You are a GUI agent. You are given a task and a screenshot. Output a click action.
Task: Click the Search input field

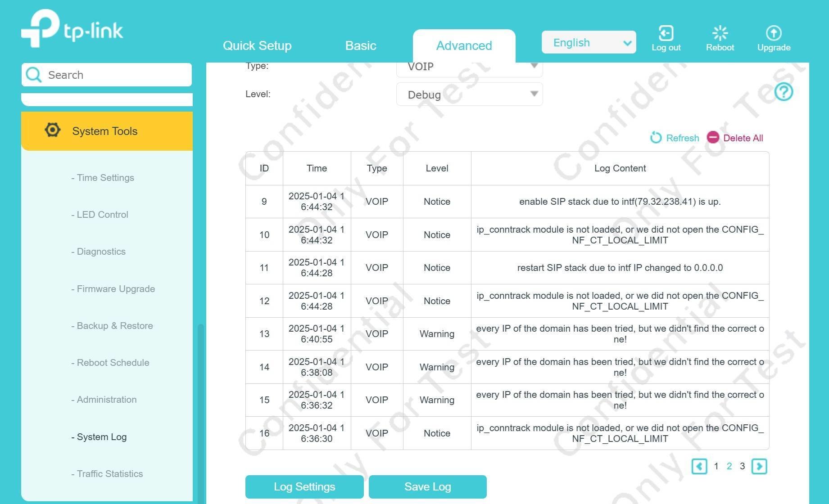(x=107, y=75)
